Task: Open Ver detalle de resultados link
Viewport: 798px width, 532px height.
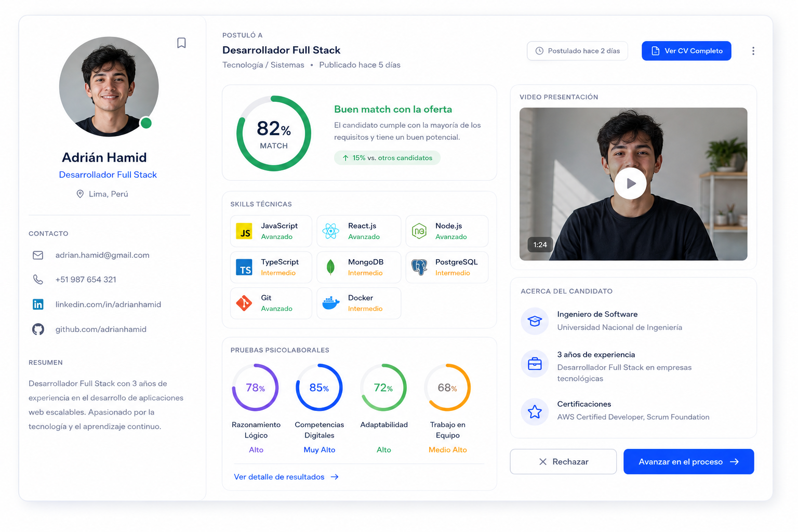Action: (286, 477)
